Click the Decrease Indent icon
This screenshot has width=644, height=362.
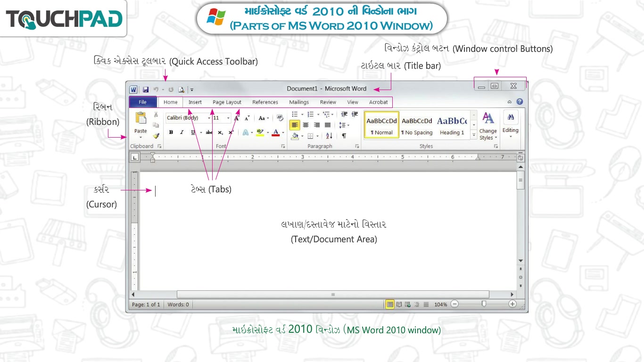pos(344,114)
